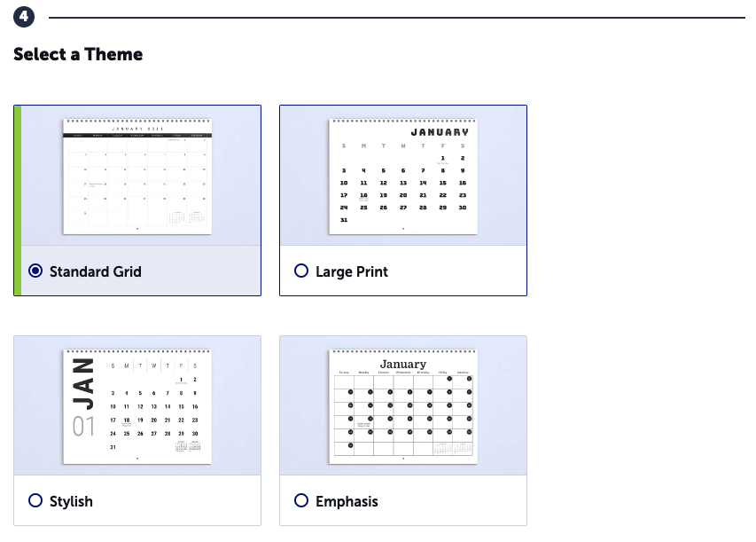Click the Emphasis calendar preview image
756x542 pixels.
pyautogui.click(x=403, y=405)
